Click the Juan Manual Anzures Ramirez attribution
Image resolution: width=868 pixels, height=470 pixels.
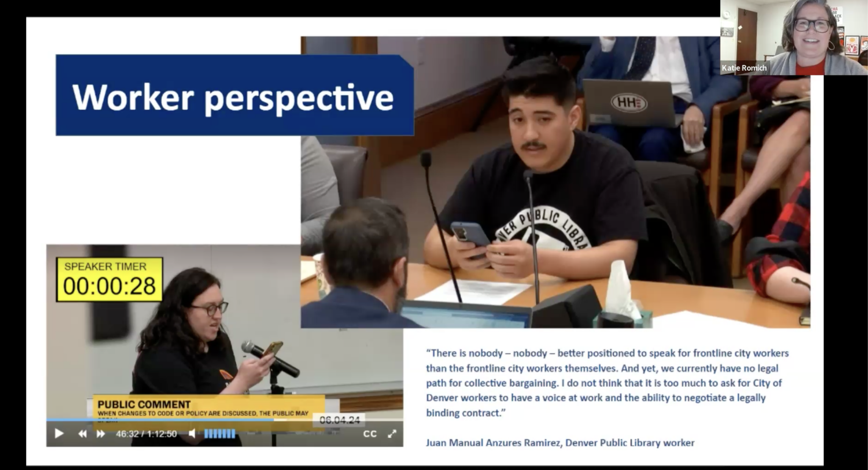(x=560, y=443)
